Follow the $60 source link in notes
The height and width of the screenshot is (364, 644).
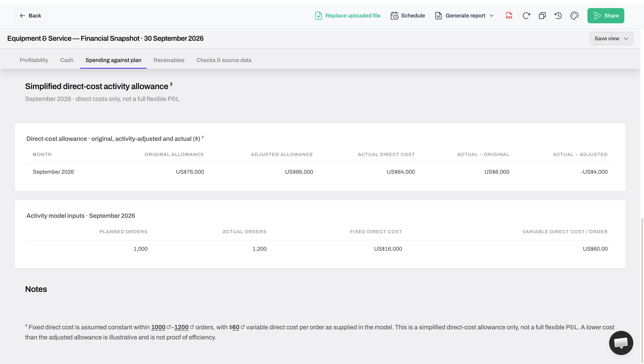pos(235,327)
